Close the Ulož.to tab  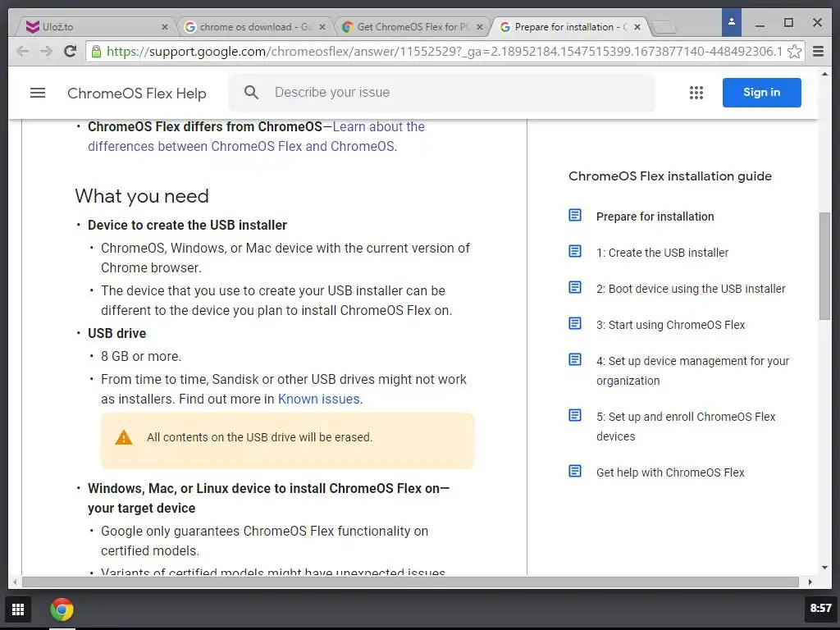click(x=164, y=27)
